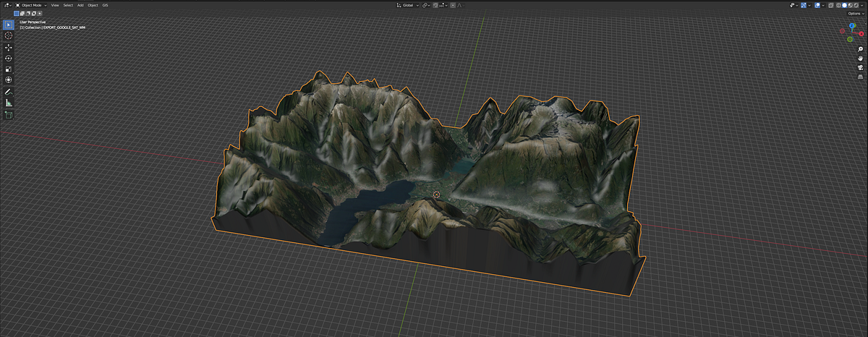Toggle X-ray mode
The height and width of the screenshot is (337, 868).
(831, 5)
